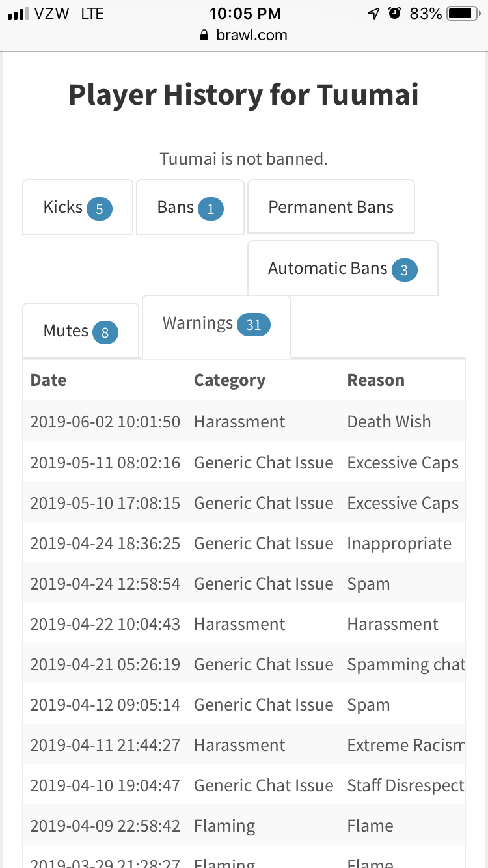This screenshot has width=488, height=868.
Task: Open the Kicks tab
Action: [77, 208]
